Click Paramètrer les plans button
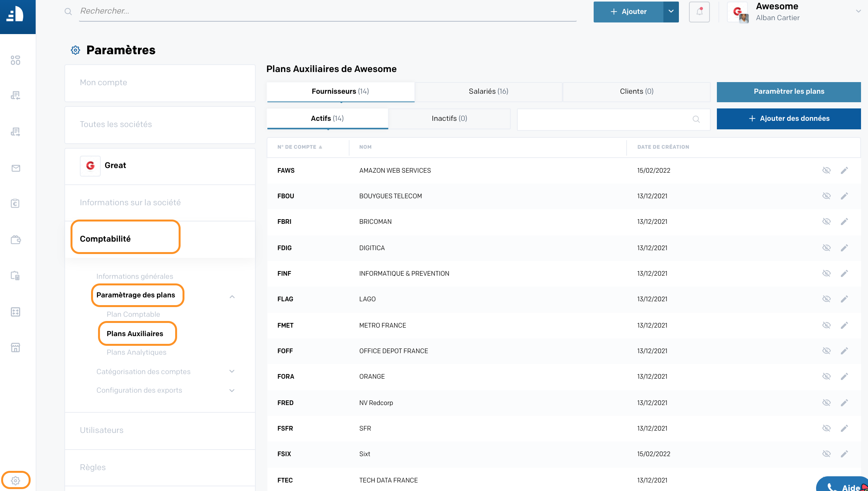 coord(789,92)
